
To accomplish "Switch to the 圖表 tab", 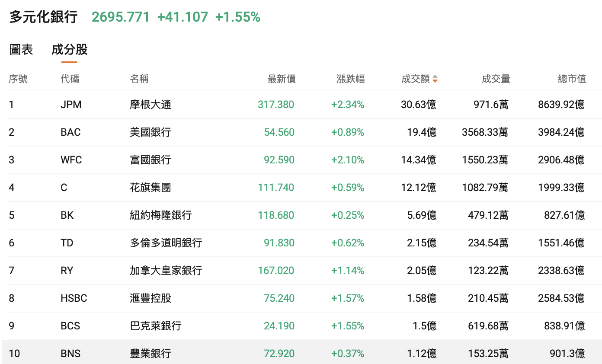I will click(x=21, y=50).
